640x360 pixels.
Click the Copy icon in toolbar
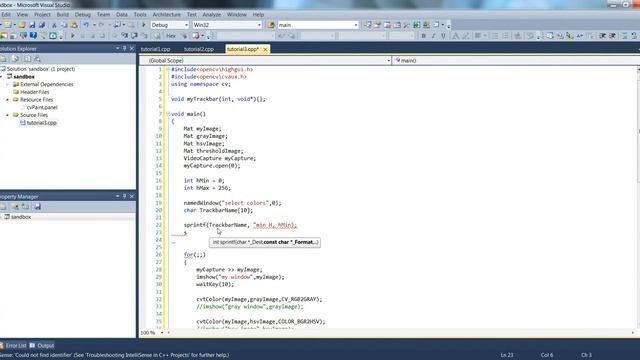coord(64,25)
